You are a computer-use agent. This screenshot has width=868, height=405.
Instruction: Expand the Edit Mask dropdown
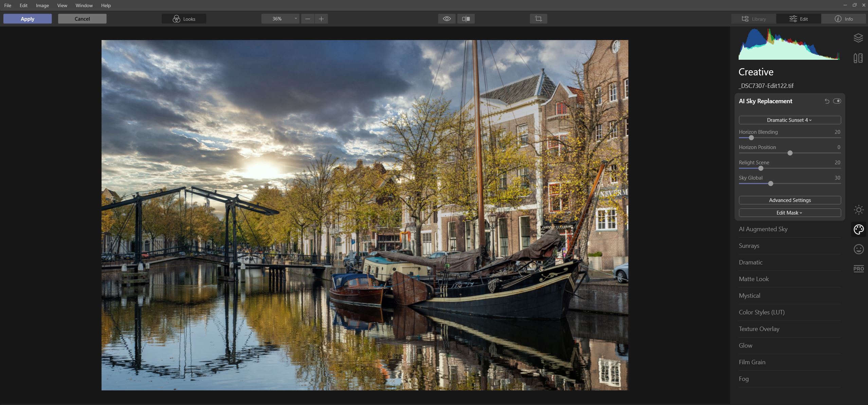pyautogui.click(x=790, y=213)
